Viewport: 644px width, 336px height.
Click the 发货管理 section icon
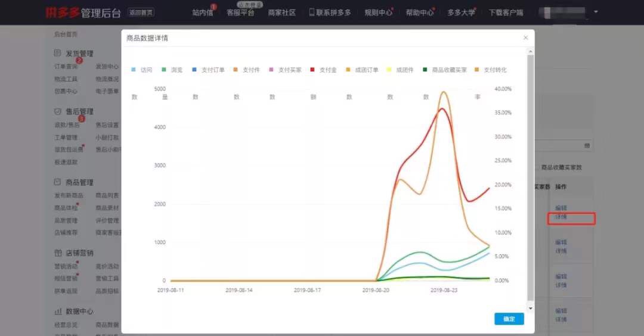point(57,53)
